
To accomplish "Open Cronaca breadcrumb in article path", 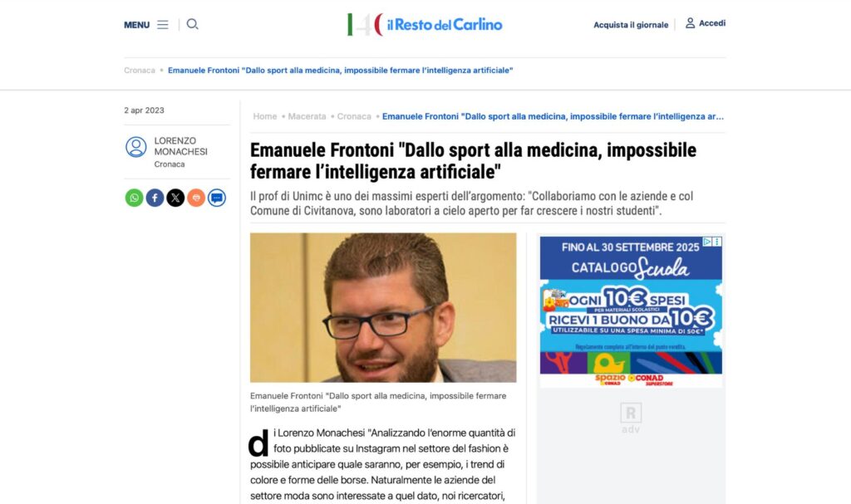I will [x=354, y=116].
